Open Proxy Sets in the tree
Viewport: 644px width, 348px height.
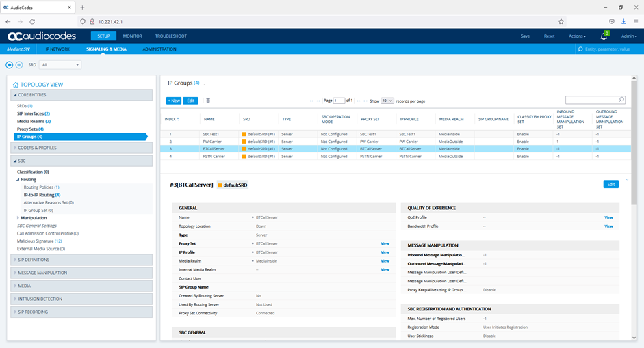[30, 129]
